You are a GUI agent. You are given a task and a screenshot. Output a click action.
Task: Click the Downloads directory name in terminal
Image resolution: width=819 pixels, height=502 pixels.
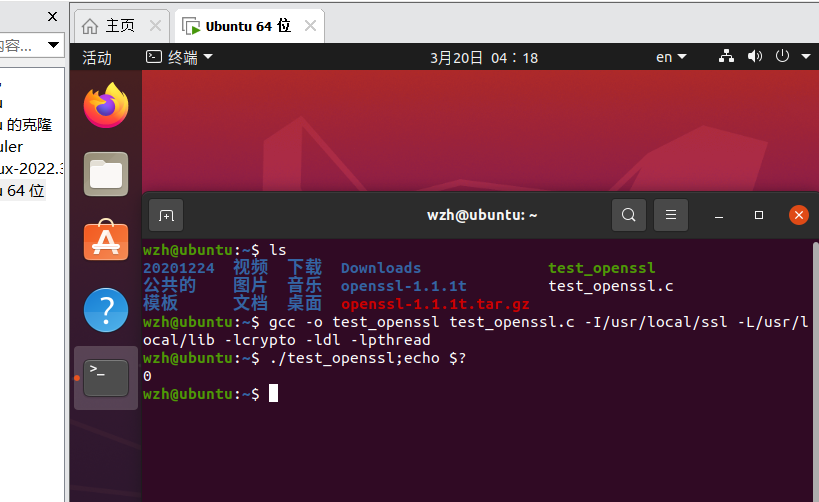click(381, 268)
